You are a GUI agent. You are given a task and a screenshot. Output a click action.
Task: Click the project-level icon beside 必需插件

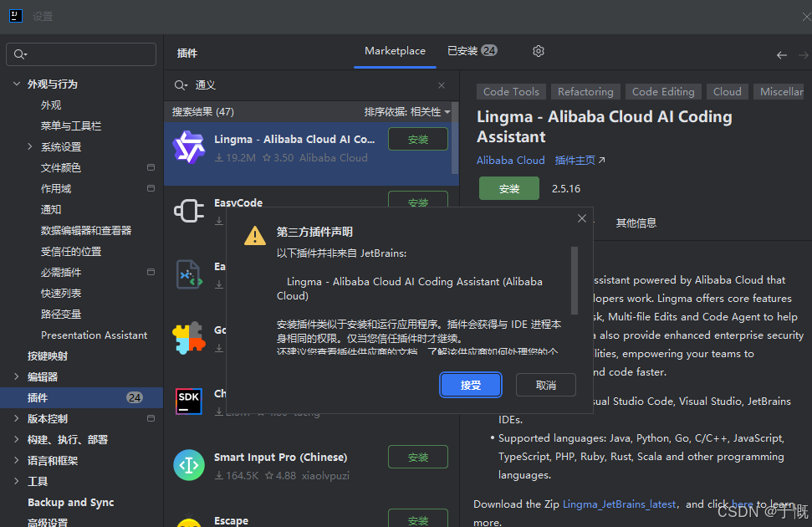(x=151, y=272)
